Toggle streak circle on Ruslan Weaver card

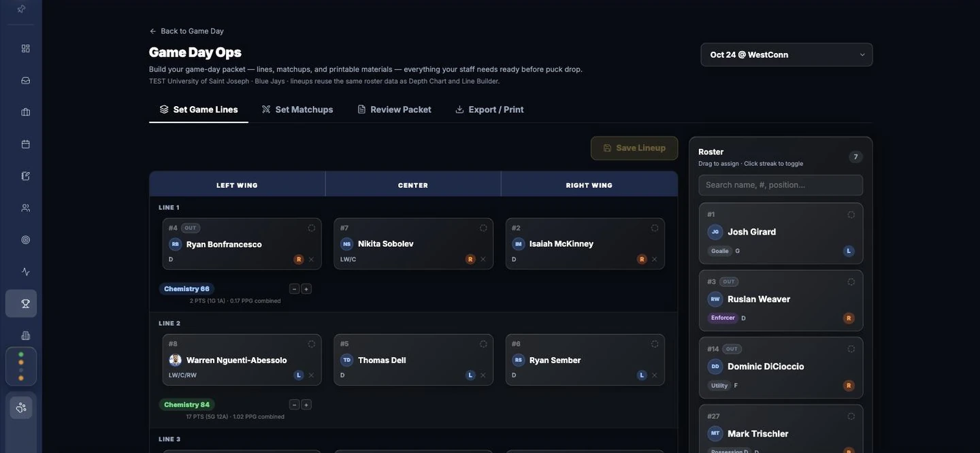851,282
